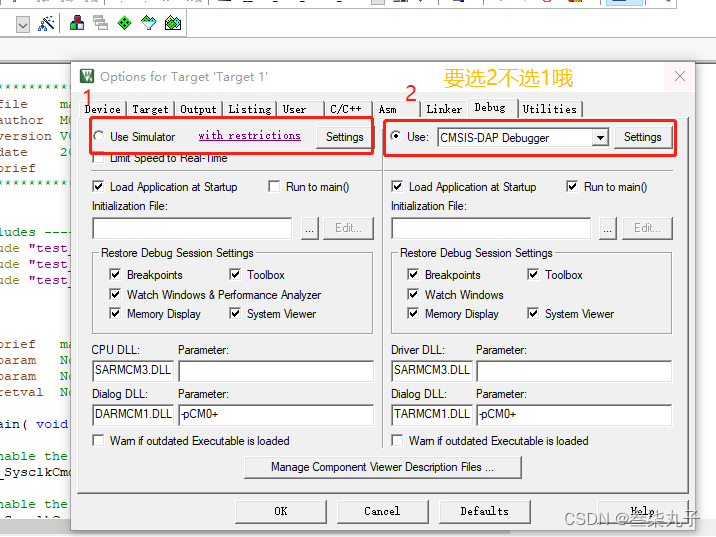The width and height of the screenshot is (716, 537).
Task: Browse debugger initialization file button
Action: pyautogui.click(x=607, y=228)
